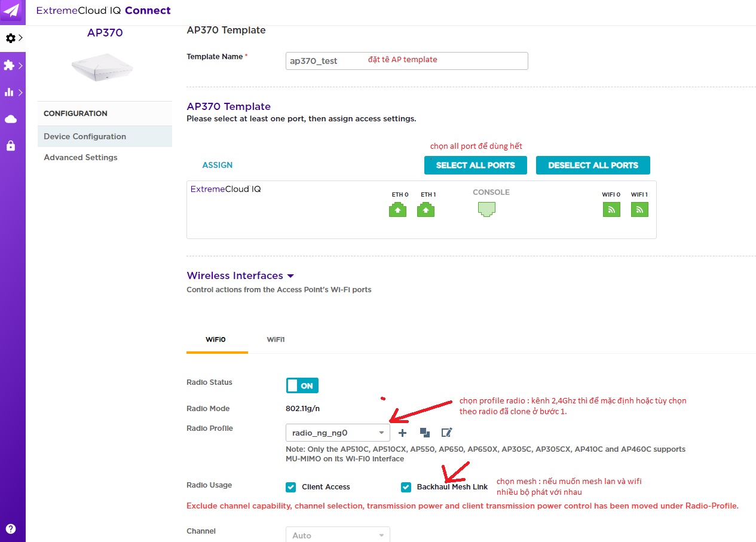Click the Template Name input field
The height and width of the screenshot is (542, 756).
tap(406, 61)
